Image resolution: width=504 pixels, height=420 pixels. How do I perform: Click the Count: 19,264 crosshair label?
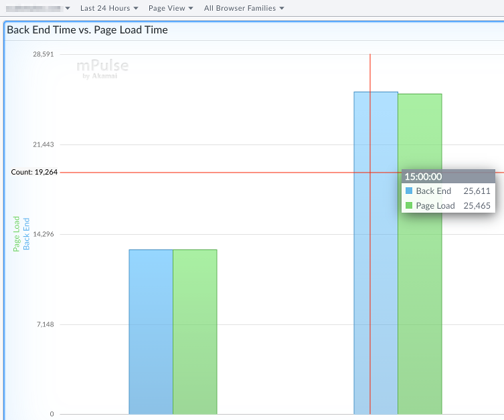[x=34, y=172]
